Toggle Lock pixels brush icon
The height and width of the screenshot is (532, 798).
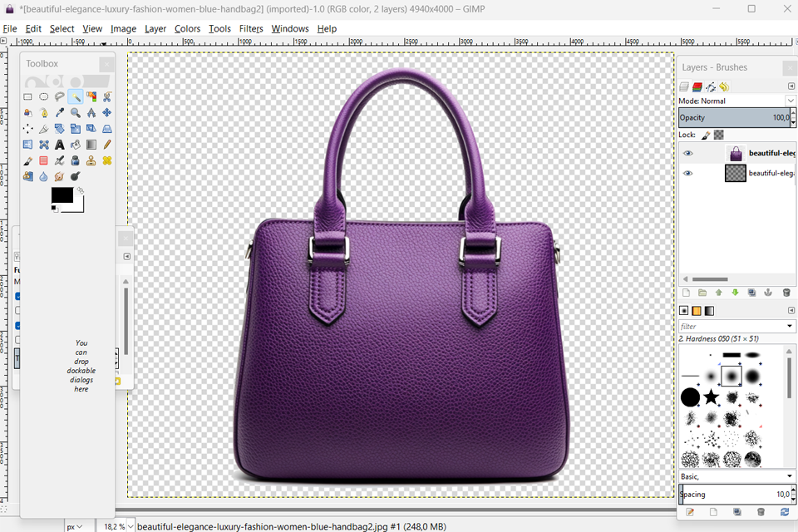click(706, 135)
